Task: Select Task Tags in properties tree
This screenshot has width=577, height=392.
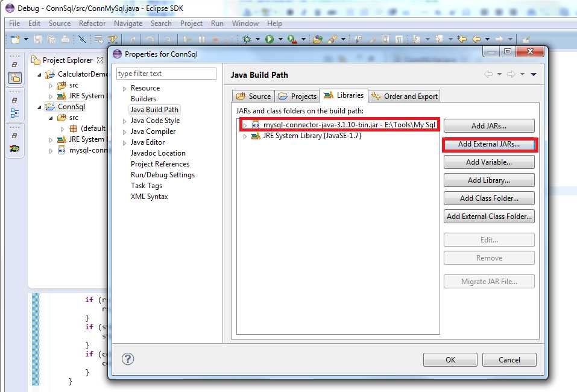Action: [146, 186]
